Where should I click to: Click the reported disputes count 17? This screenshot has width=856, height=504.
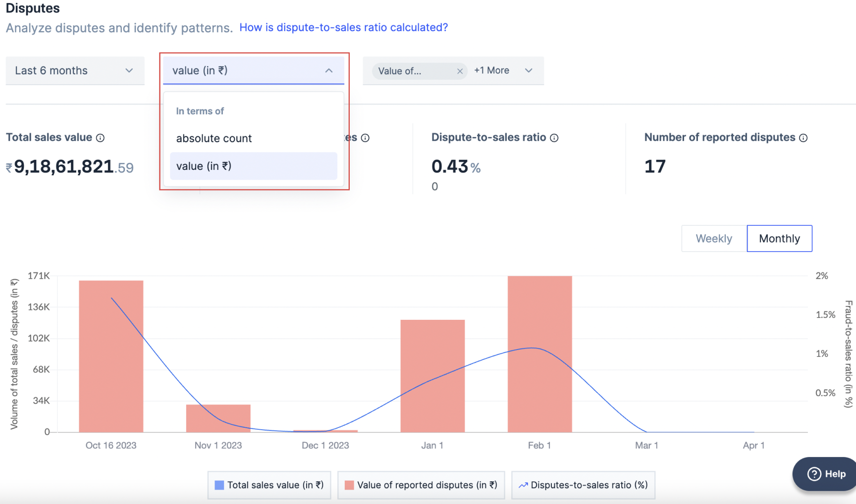655,167
